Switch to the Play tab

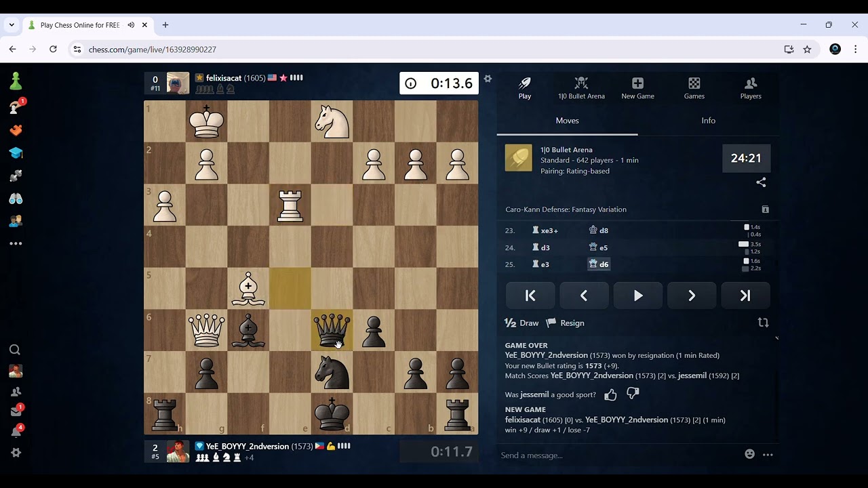click(x=525, y=88)
